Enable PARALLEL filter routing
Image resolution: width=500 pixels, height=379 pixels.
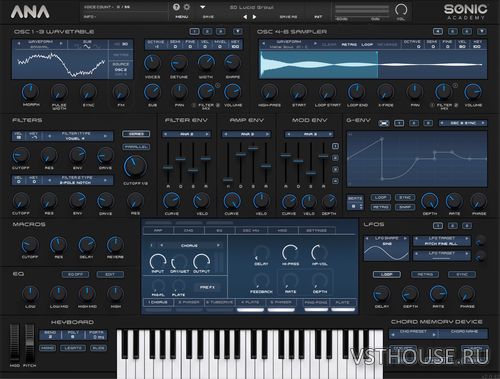tap(136, 147)
